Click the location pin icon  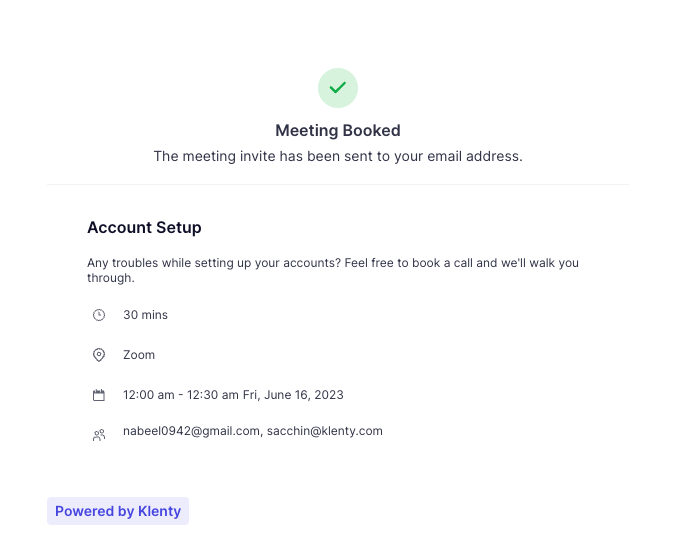99,355
